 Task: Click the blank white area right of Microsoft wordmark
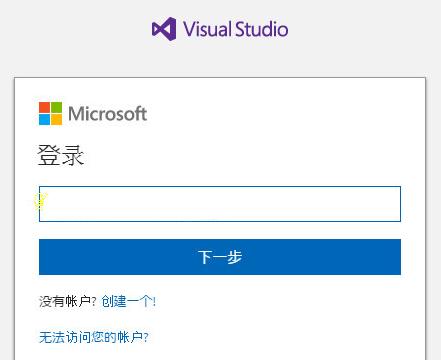pyautogui.click(x=273, y=114)
